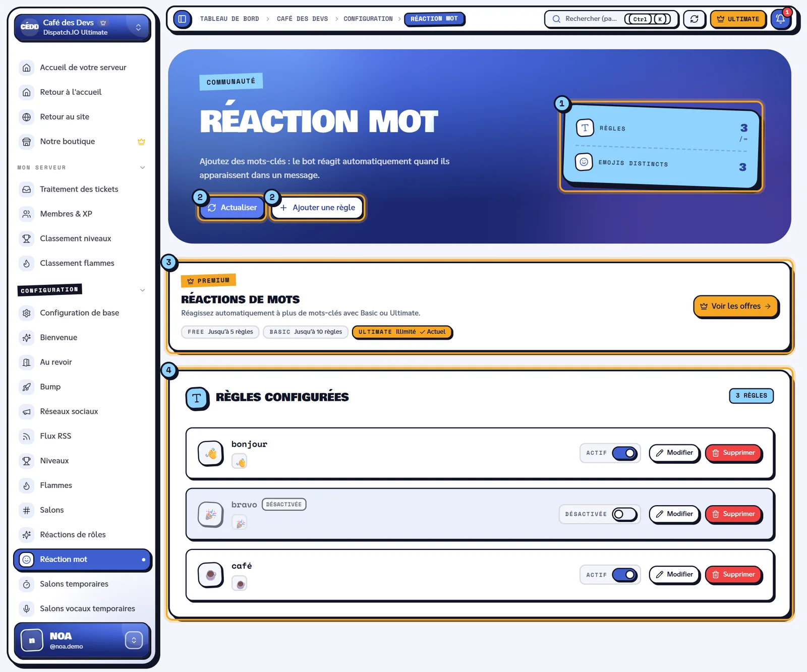Open the notifications bell
Screen dimensions: 807x672
[x=780, y=19]
